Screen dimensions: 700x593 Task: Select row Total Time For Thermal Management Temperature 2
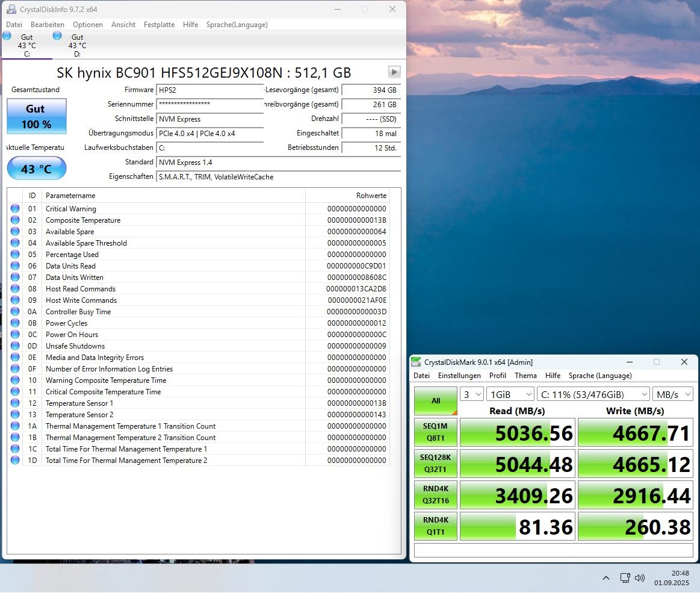tap(199, 461)
